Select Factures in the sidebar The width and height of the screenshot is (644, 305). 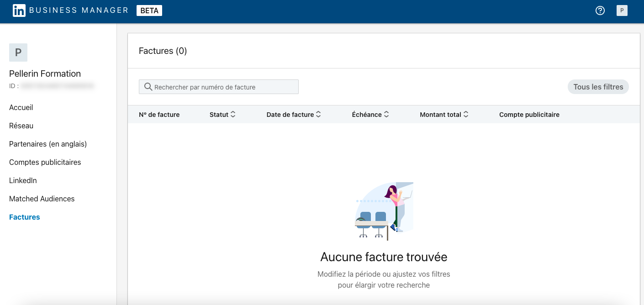(25, 217)
